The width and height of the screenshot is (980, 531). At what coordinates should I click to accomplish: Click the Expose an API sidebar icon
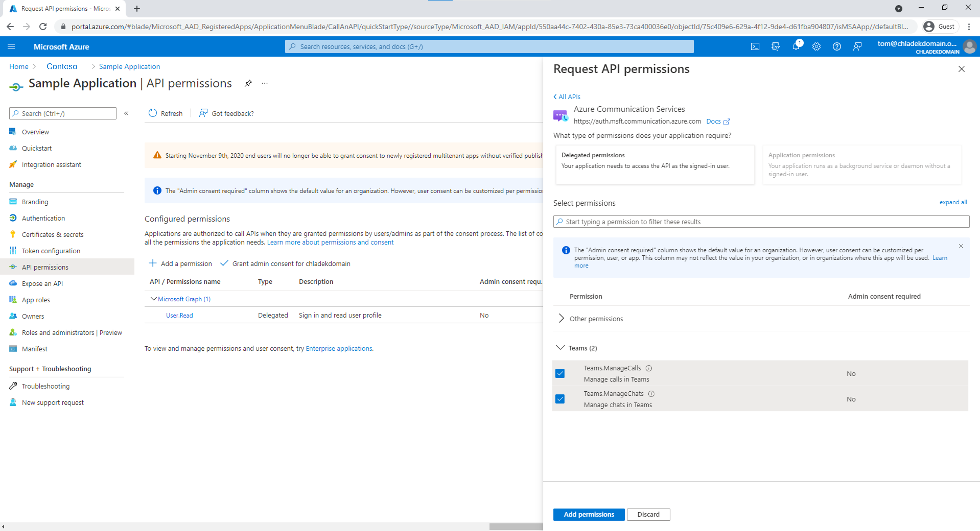coord(12,283)
